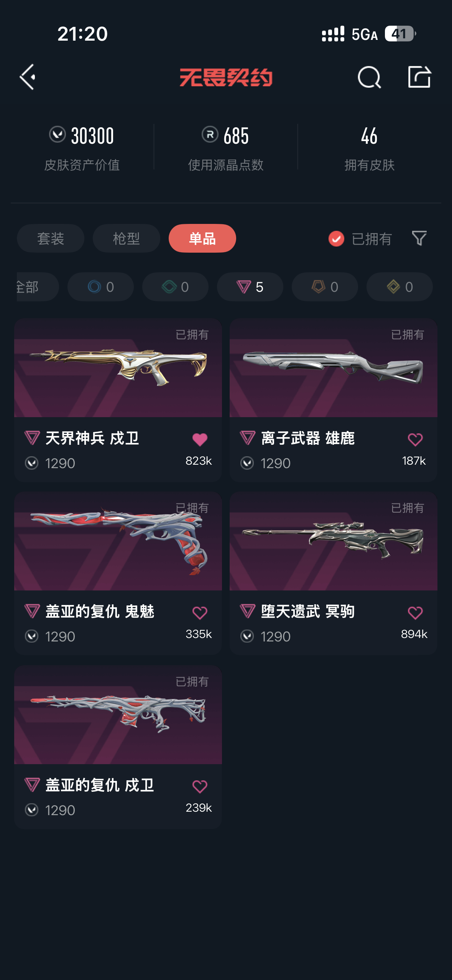Select the 单品 tab
This screenshot has height=980, width=452.
click(x=202, y=238)
